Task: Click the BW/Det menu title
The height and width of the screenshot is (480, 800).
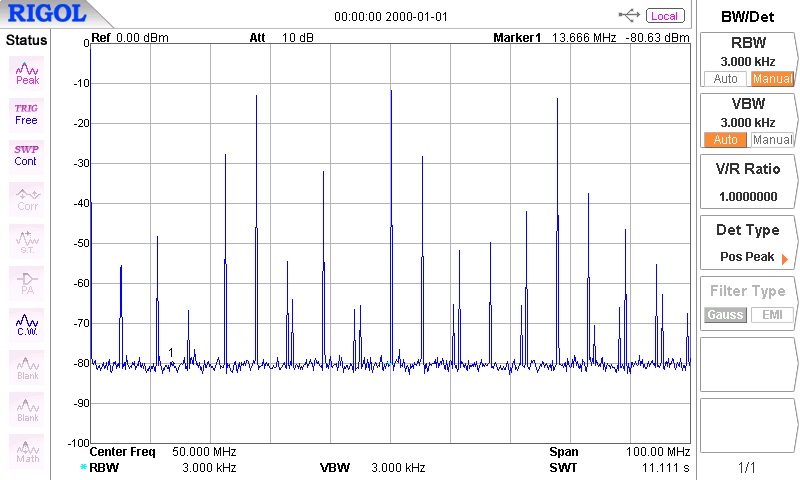Action: coord(748,15)
